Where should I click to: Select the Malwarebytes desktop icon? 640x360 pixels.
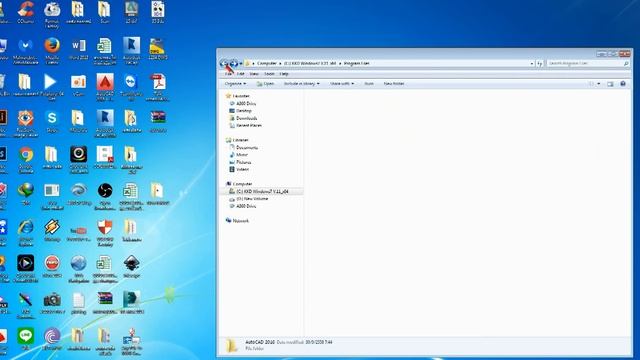[25, 51]
